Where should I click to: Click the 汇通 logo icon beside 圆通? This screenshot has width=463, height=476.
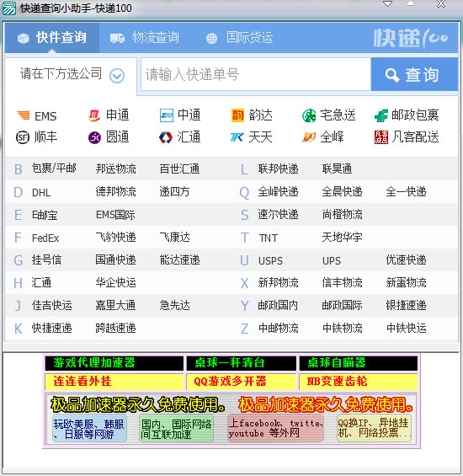click(x=166, y=137)
